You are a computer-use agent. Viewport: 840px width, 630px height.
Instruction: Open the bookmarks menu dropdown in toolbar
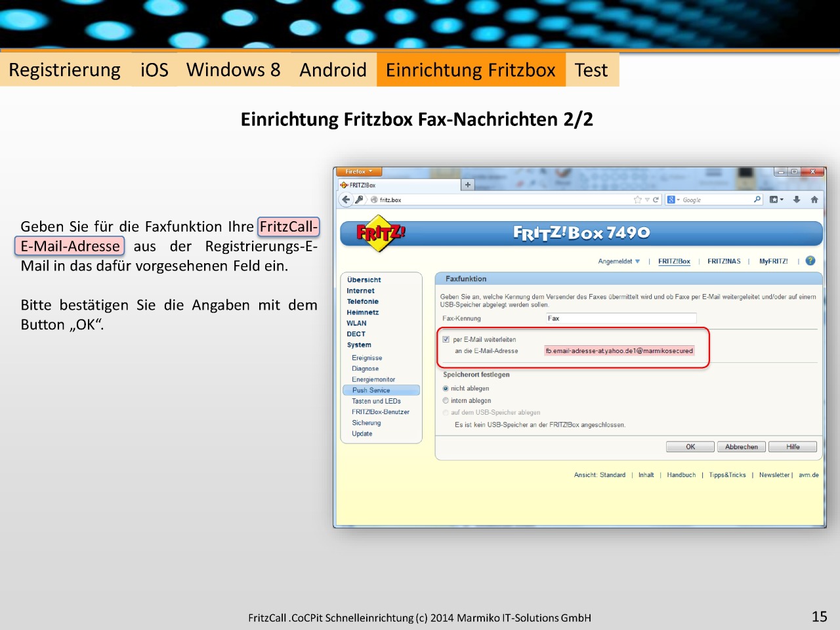(776, 199)
